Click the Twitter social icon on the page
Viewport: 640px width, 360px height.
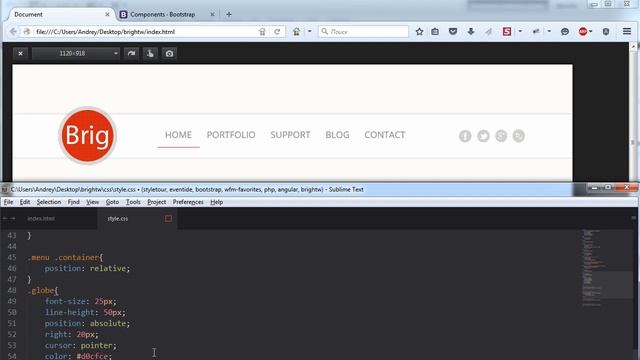pos(483,136)
